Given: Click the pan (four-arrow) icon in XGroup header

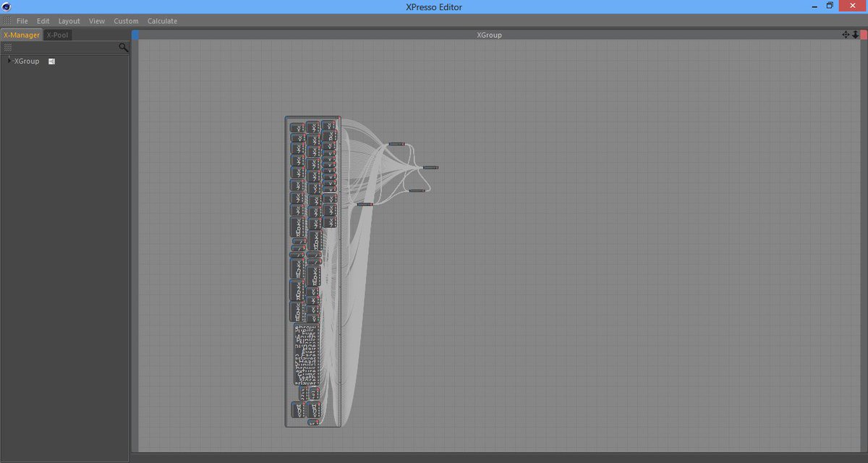Looking at the screenshot, I should tap(846, 35).
